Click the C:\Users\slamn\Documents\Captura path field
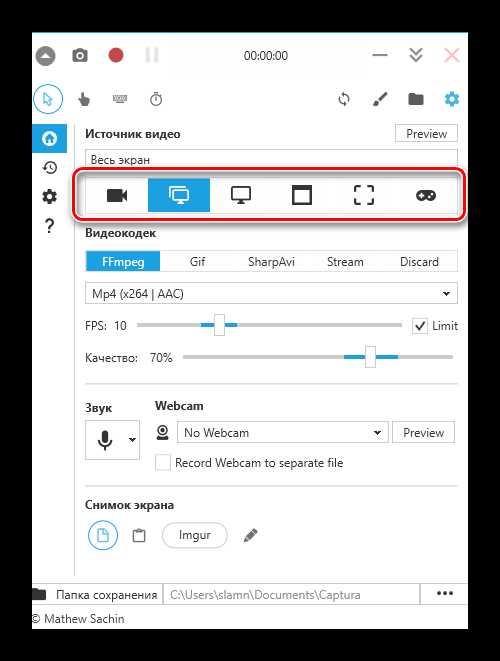500x661 pixels. click(x=291, y=594)
